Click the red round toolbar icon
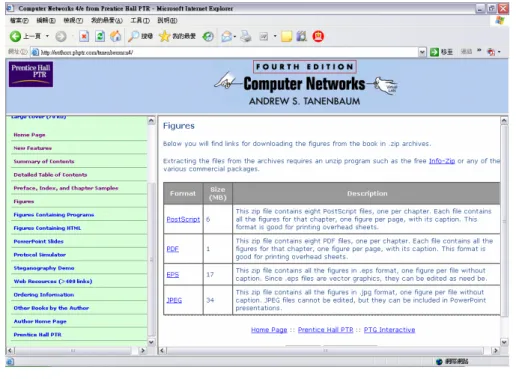Viewport: 516px width, 379px height. pyautogui.click(x=318, y=36)
